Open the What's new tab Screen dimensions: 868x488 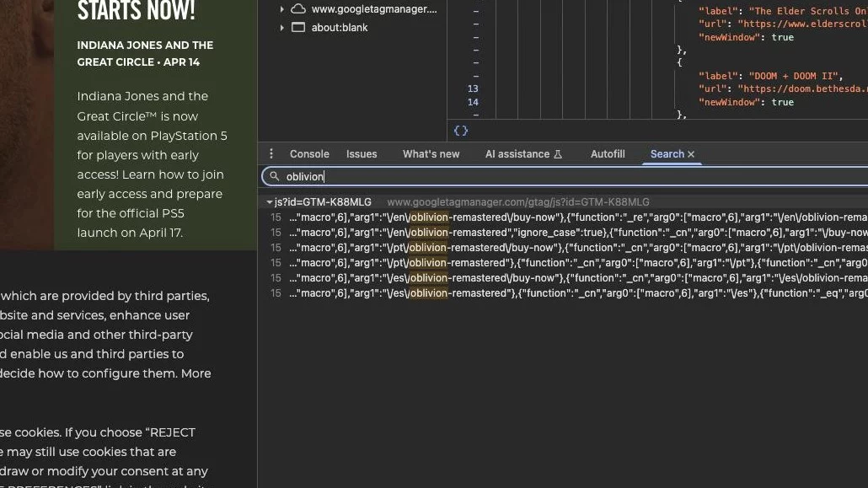tap(431, 154)
